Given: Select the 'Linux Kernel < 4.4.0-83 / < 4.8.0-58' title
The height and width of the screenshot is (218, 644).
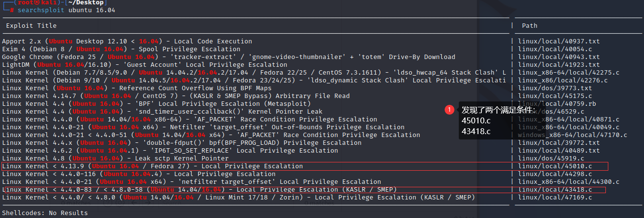Looking at the screenshot, I should 199,190.
